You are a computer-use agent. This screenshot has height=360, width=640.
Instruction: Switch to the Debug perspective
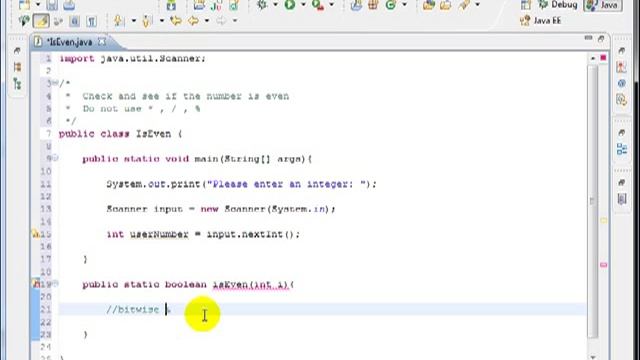coord(558,5)
